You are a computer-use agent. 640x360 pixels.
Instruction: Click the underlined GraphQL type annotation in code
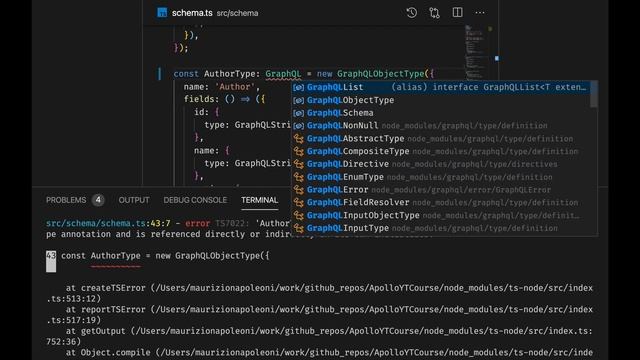tap(283, 74)
